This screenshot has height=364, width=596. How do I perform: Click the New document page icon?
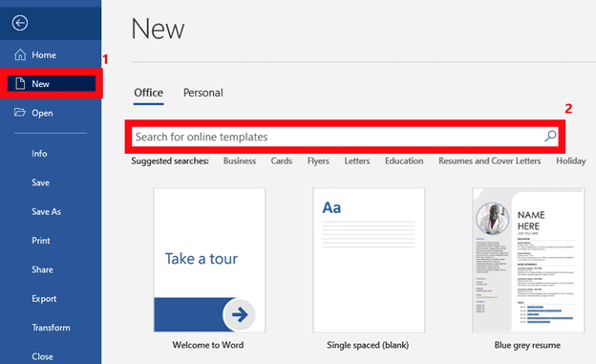[20, 84]
